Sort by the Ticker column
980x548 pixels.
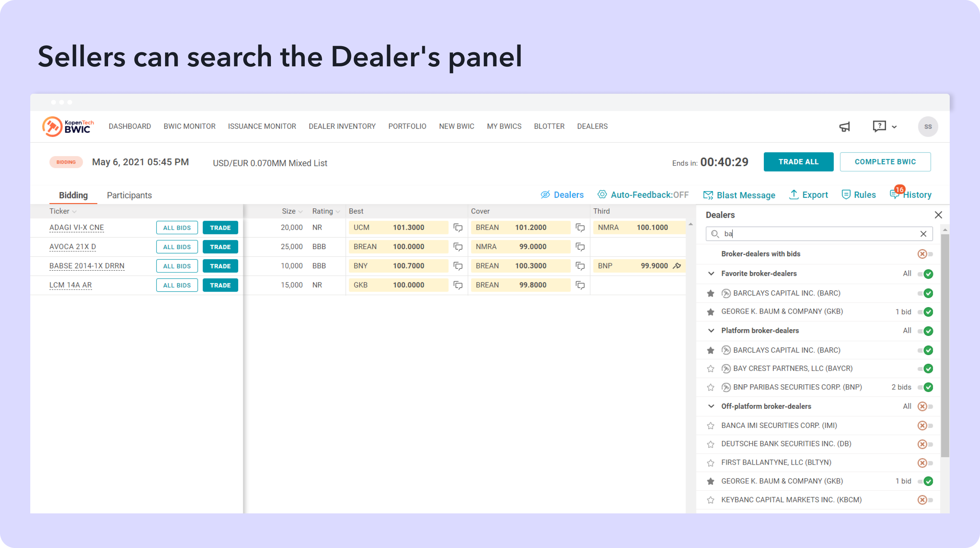(x=63, y=211)
